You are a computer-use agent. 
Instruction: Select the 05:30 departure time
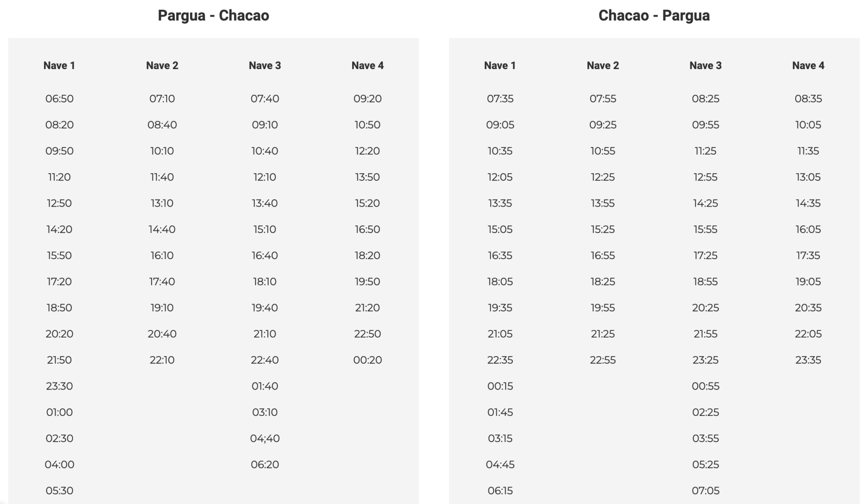(x=59, y=490)
